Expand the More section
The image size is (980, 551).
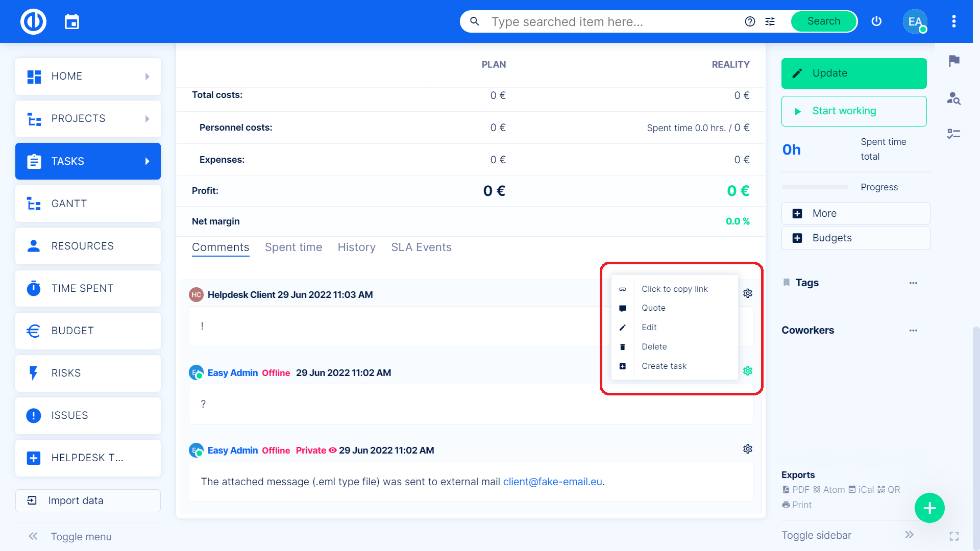click(x=855, y=213)
